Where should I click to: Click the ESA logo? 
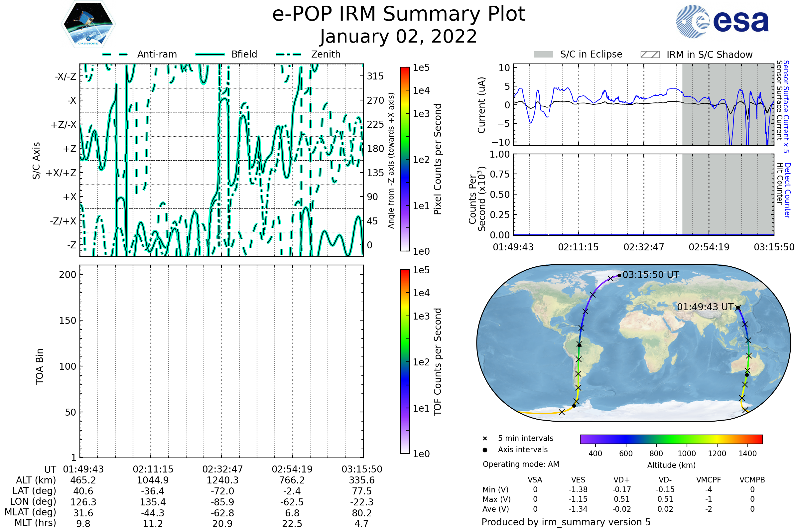pos(722,22)
